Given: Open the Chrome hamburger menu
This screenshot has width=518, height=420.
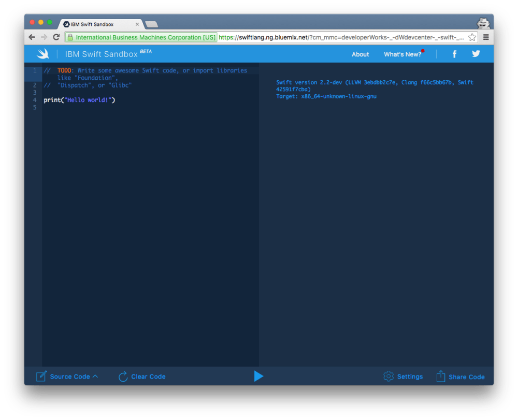Looking at the screenshot, I should (486, 37).
